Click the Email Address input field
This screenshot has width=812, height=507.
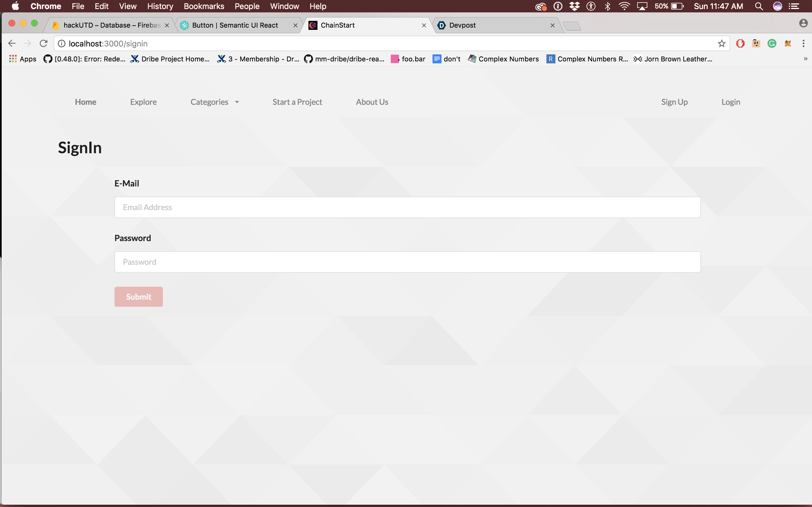click(x=407, y=207)
